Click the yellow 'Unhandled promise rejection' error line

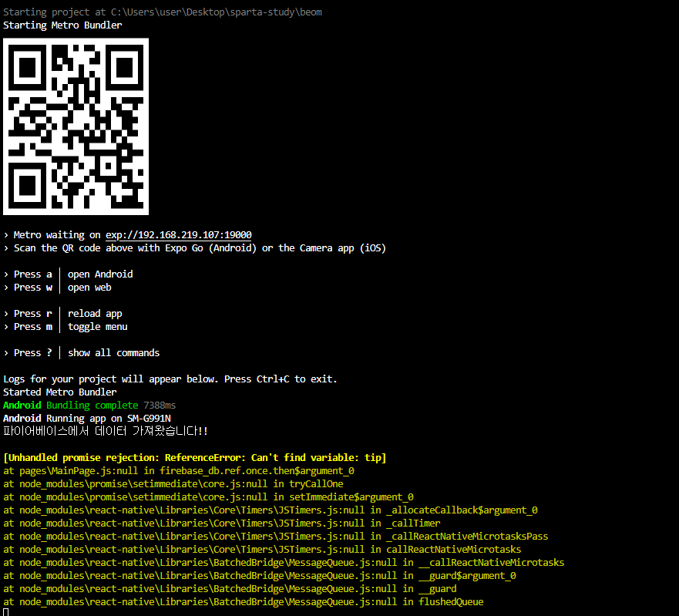(194, 458)
